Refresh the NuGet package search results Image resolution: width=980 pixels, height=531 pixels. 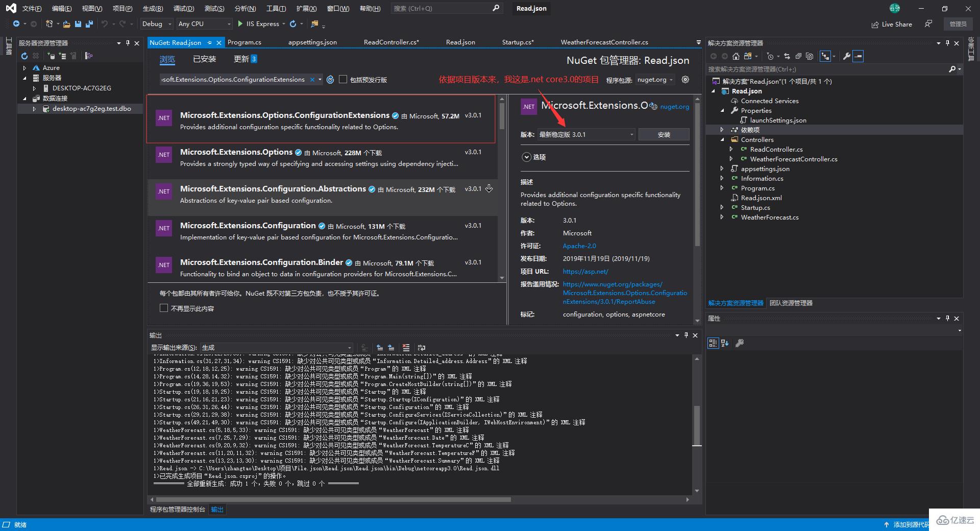click(x=330, y=80)
